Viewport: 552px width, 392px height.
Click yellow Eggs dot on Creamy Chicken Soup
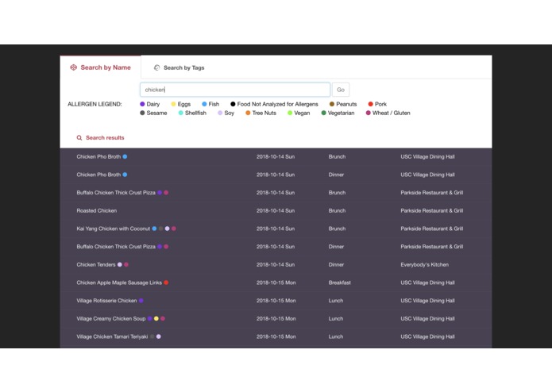coord(156,318)
